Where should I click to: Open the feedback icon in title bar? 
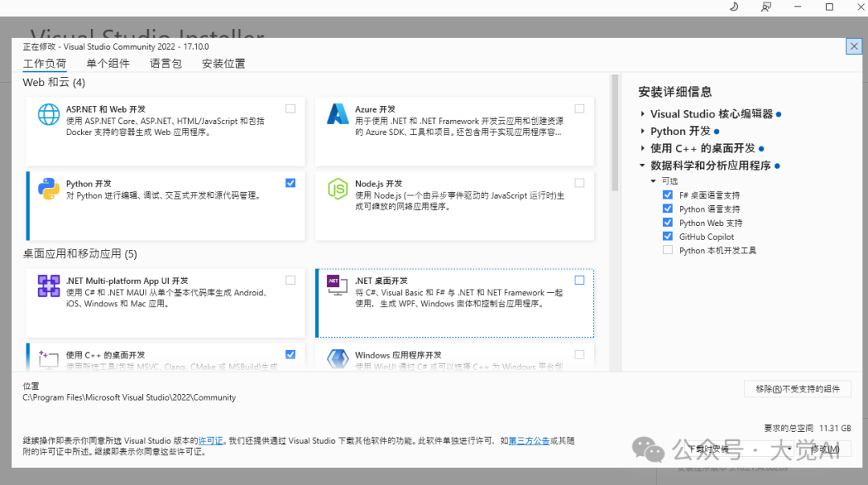(766, 6)
